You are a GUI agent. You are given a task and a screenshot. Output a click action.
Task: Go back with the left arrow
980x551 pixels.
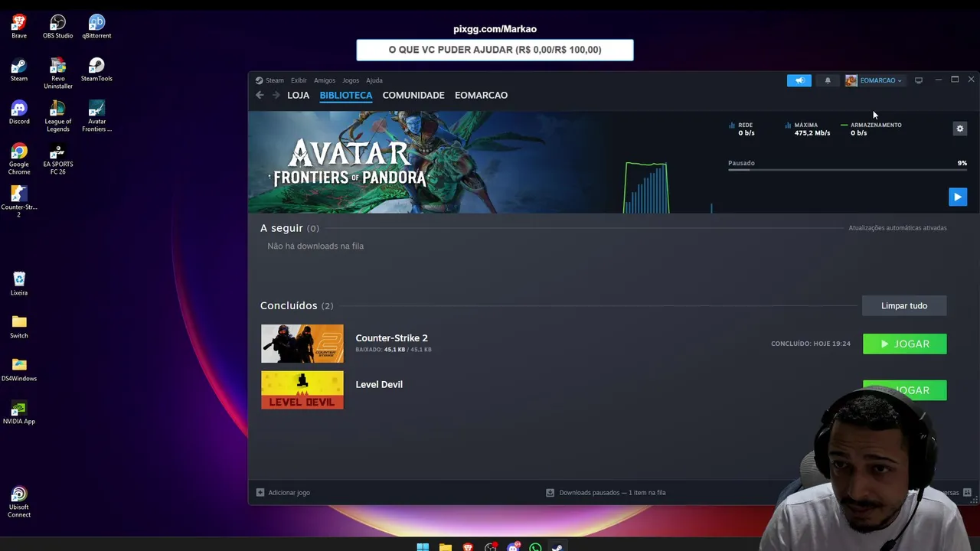(x=260, y=95)
